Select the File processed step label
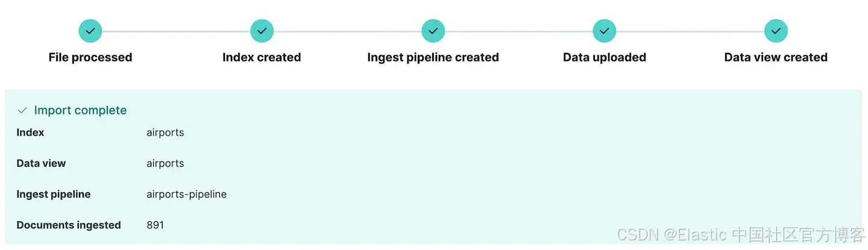The width and height of the screenshot is (868, 250). click(x=90, y=57)
